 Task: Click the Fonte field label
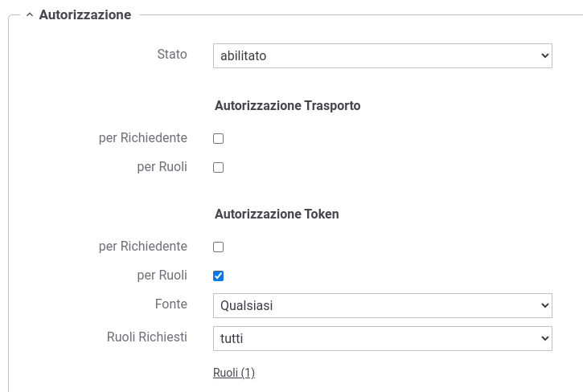(x=171, y=304)
